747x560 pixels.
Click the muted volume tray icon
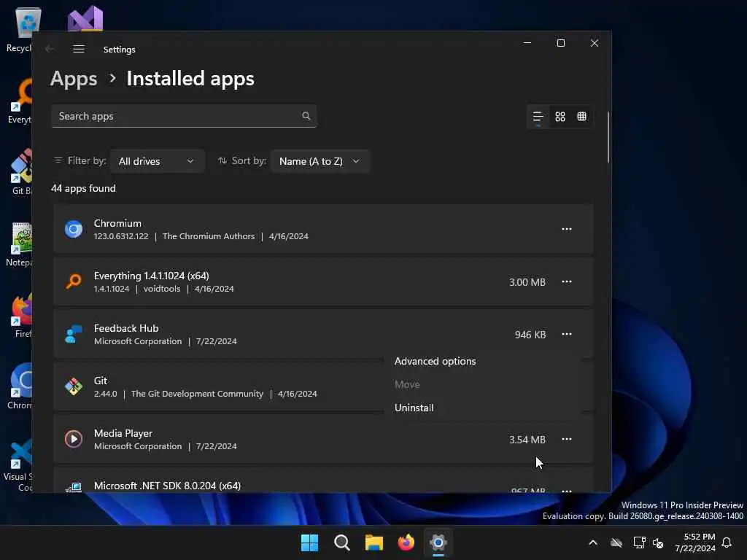[x=659, y=542]
